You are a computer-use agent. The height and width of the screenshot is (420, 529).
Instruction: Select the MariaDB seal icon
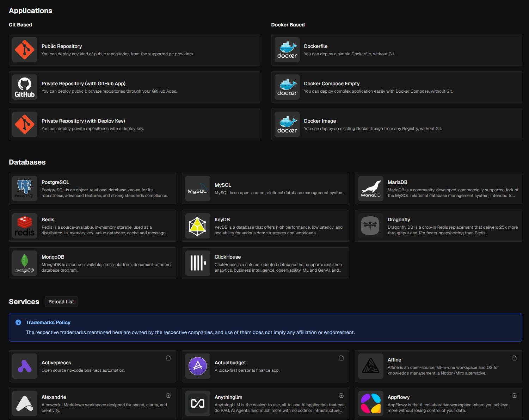[x=371, y=189]
